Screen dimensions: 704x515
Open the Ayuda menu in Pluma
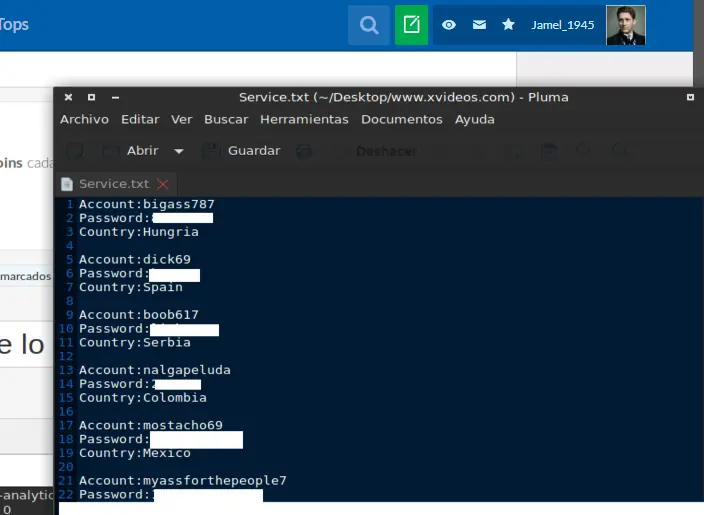click(475, 120)
